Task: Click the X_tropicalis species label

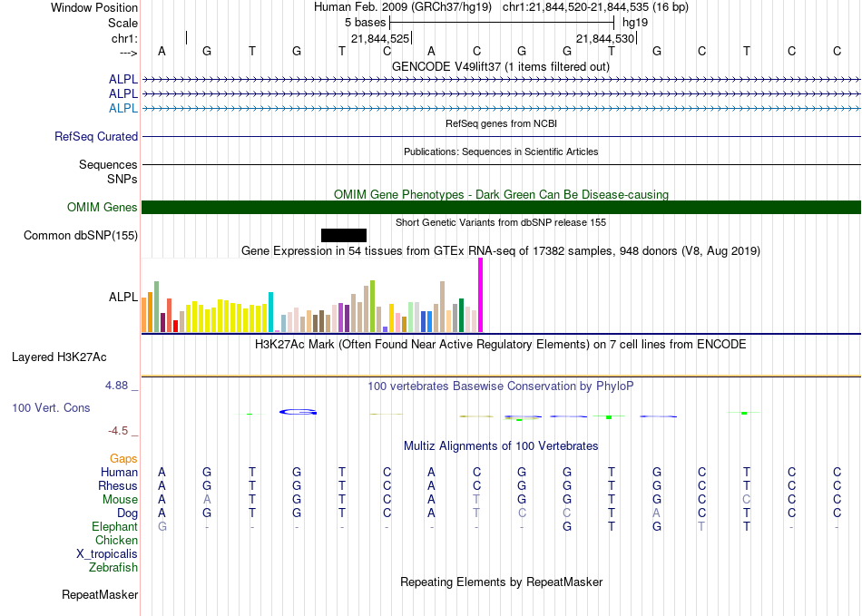Action: pyautogui.click(x=107, y=554)
